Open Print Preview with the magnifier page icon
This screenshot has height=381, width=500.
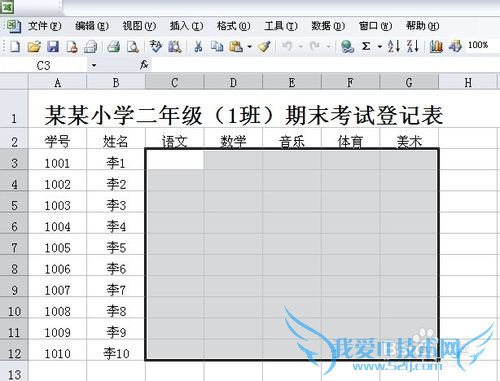[x=133, y=46]
